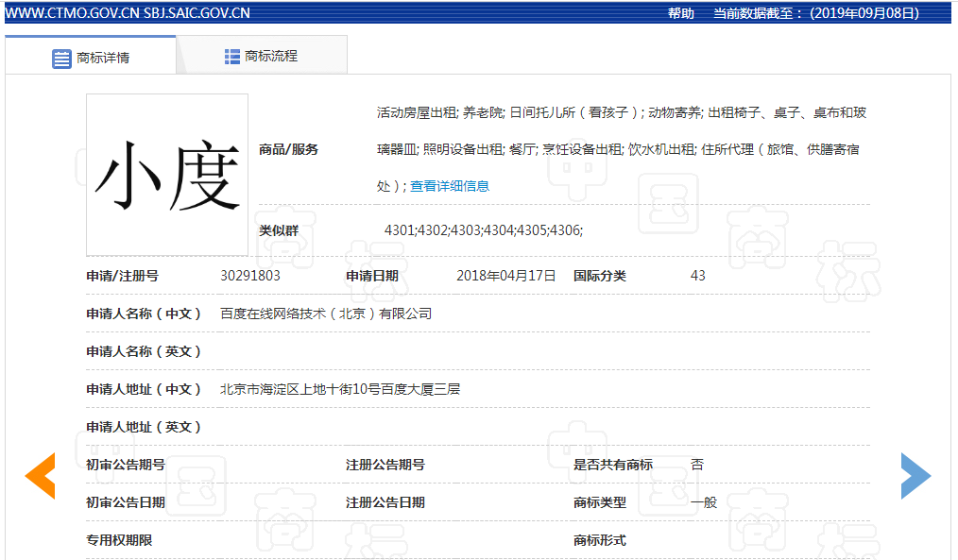Screen dimensions: 958x560
Task: Click the 帮助 link in header
Action: coord(680,13)
